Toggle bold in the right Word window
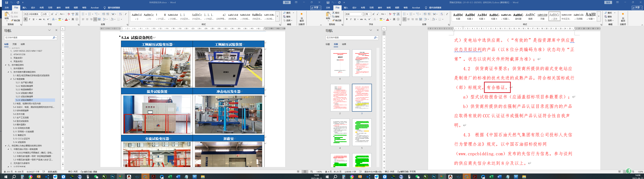This screenshot has width=644, height=179. click(x=347, y=19)
